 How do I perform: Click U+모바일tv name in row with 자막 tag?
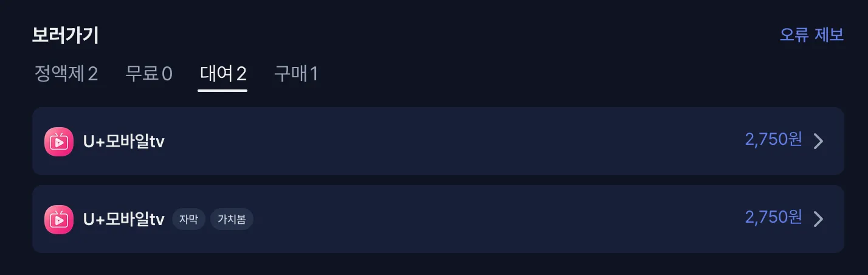[x=124, y=219]
